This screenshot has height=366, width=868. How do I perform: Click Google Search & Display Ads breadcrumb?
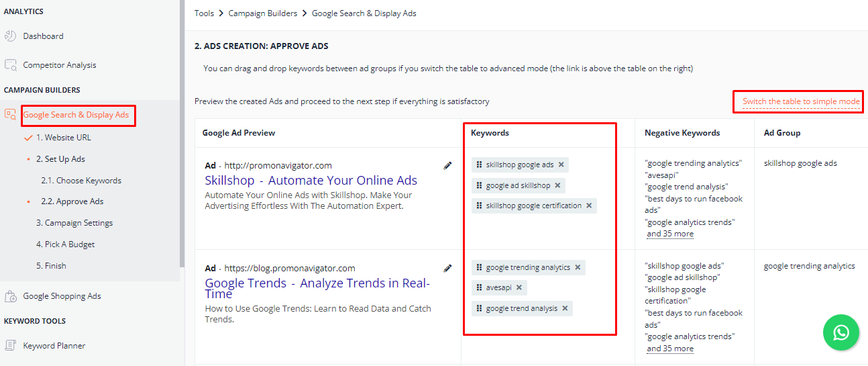coord(364,13)
